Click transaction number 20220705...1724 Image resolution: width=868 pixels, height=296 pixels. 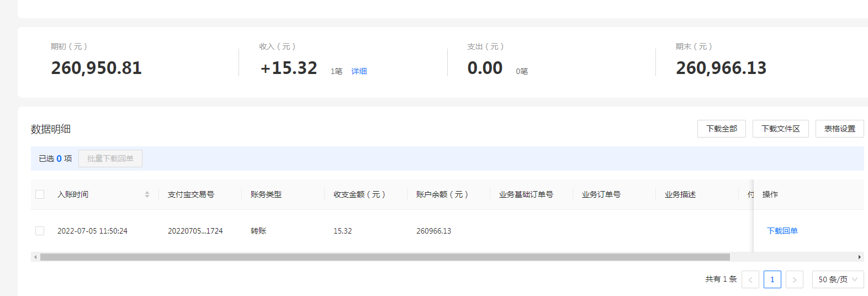point(195,231)
